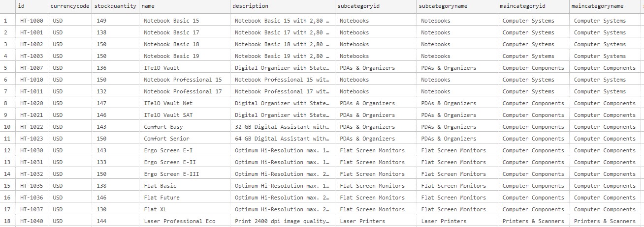Screen dimensions: 644x227
Task: Select the HT-1023 id cell
Action: pyautogui.click(x=32, y=139)
